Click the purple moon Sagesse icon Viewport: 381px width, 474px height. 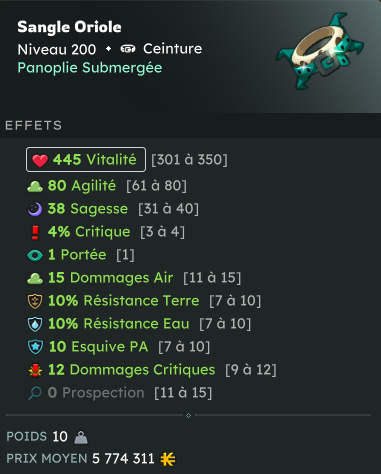click(x=35, y=209)
